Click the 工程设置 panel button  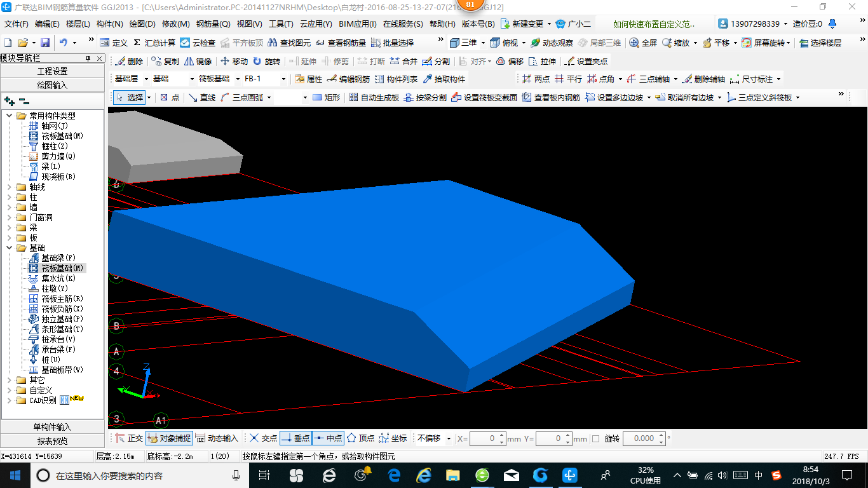pyautogui.click(x=52, y=71)
